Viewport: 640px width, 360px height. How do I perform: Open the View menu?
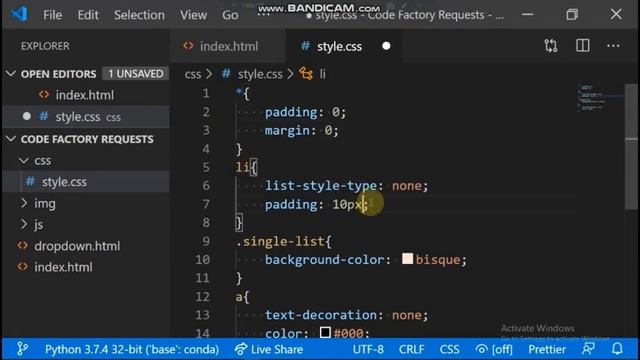[193, 15]
